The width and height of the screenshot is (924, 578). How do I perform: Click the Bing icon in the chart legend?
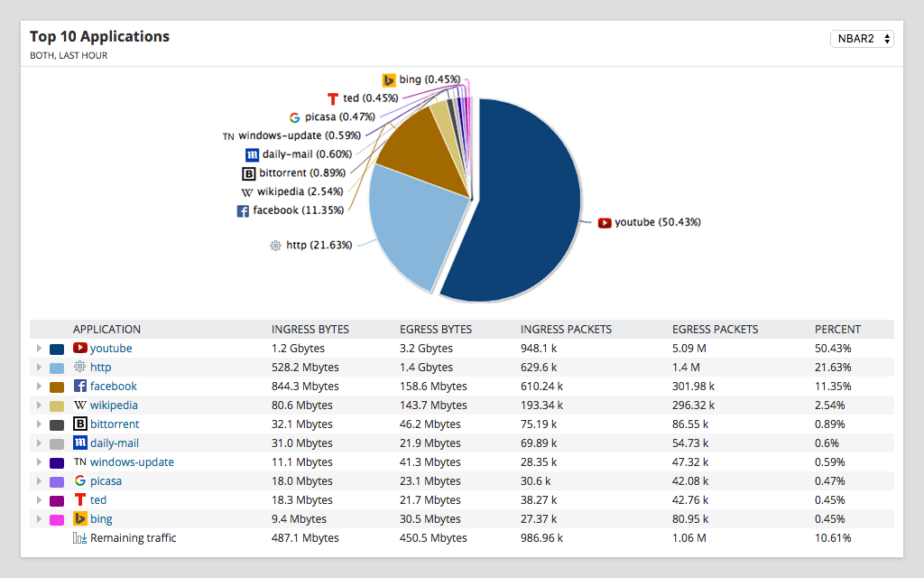(390, 79)
